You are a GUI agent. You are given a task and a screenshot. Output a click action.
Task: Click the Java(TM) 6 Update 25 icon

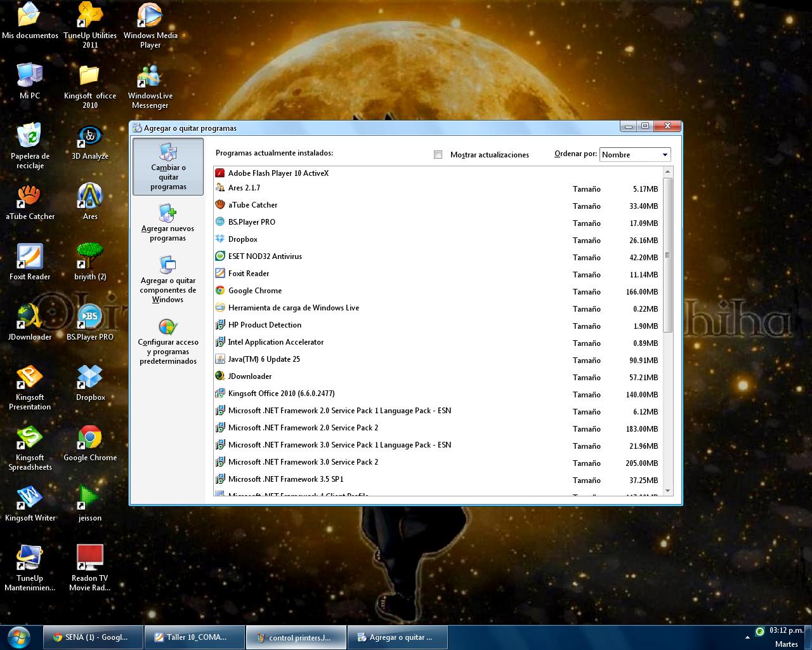pyautogui.click(x=220, y=359)
